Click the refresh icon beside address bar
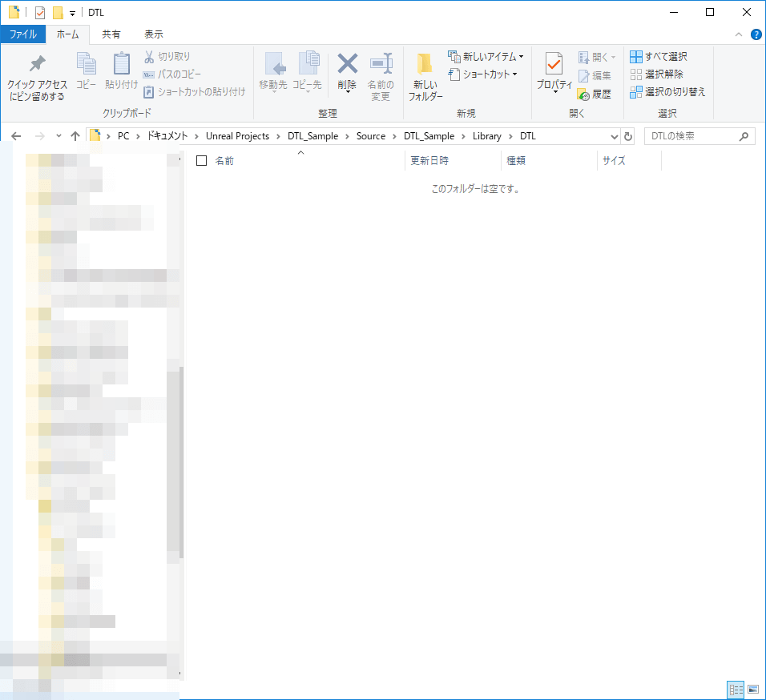 (x=628, y=136)
